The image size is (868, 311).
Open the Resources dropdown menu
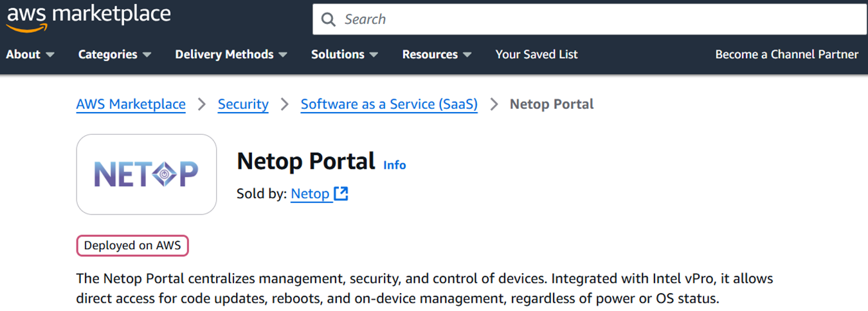tap(437, 55)
